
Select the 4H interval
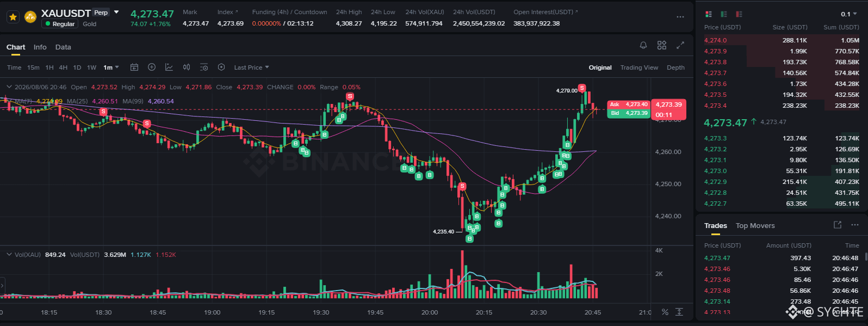click(x=63, y=67)
